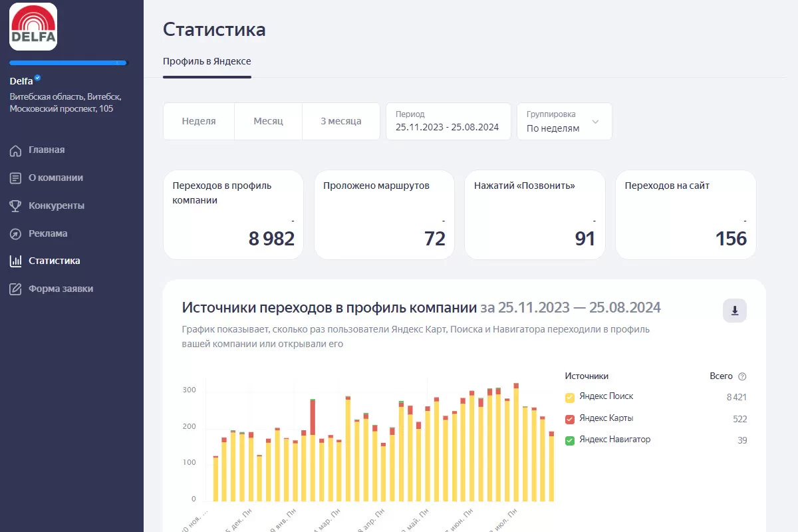Click the help question mark next to Всего
798x532 pixels.
pyautogui.click(x=742, y=376)
